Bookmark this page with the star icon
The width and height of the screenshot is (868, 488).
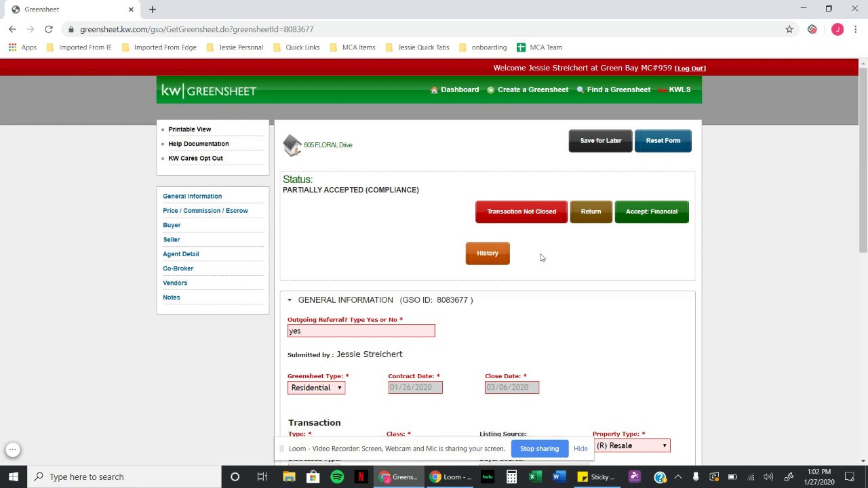789,29
